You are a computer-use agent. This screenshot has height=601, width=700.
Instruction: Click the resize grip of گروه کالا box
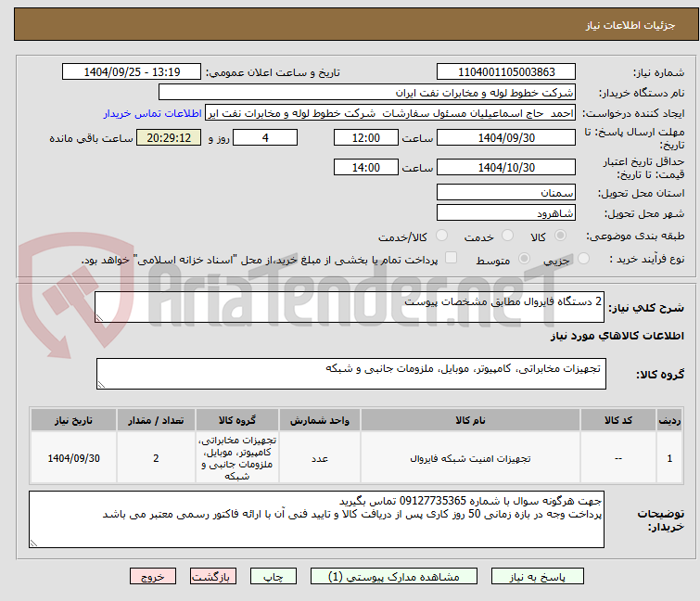pyautogui.click(x=101, y=385)
